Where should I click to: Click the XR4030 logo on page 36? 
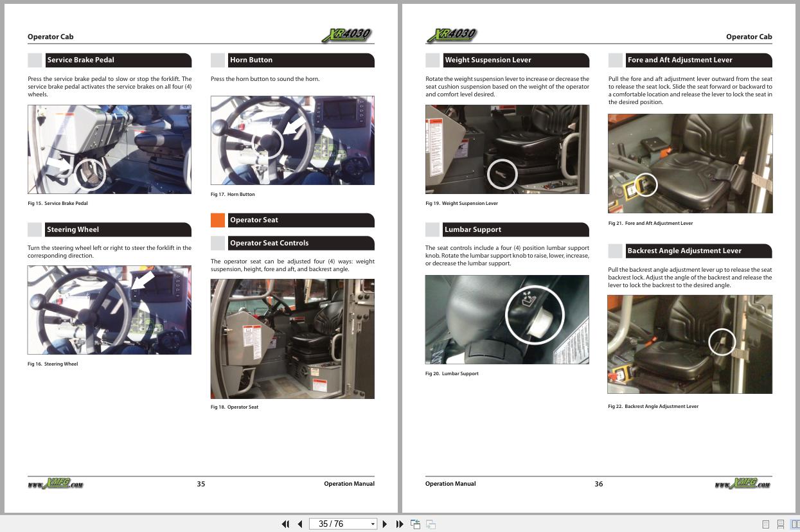(x=452, y=35)
